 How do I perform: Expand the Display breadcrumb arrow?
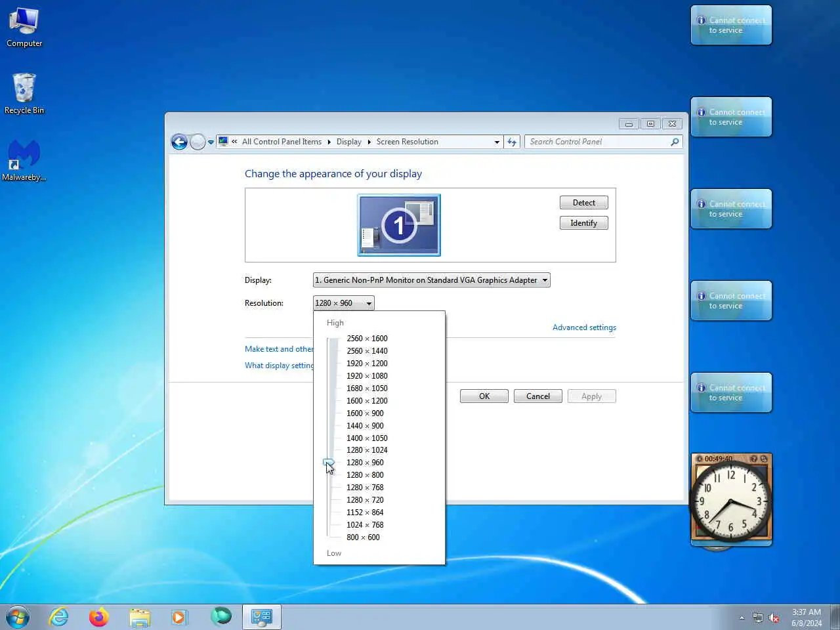(x=369, y=142)
